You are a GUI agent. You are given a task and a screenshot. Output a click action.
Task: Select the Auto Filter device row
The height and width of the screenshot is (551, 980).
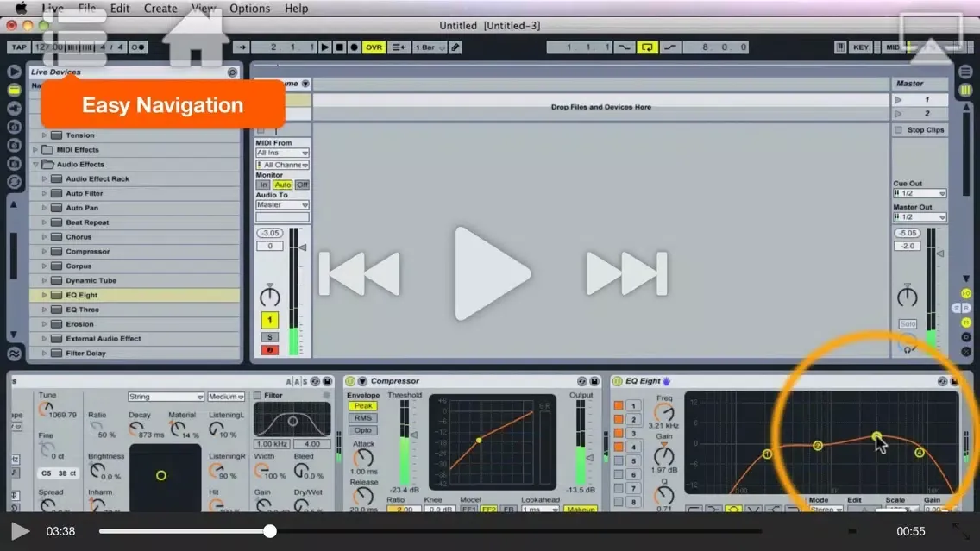(x=135, y=193)
